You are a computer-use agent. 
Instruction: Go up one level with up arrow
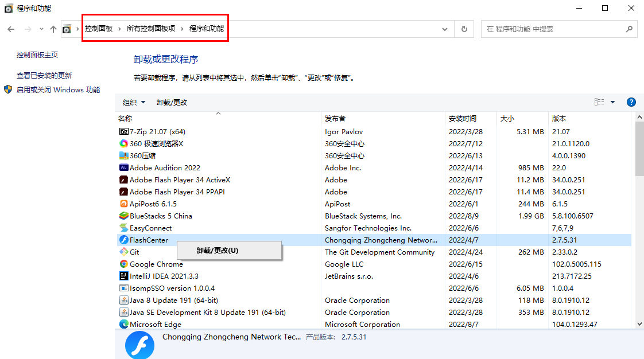coord(53,29)
